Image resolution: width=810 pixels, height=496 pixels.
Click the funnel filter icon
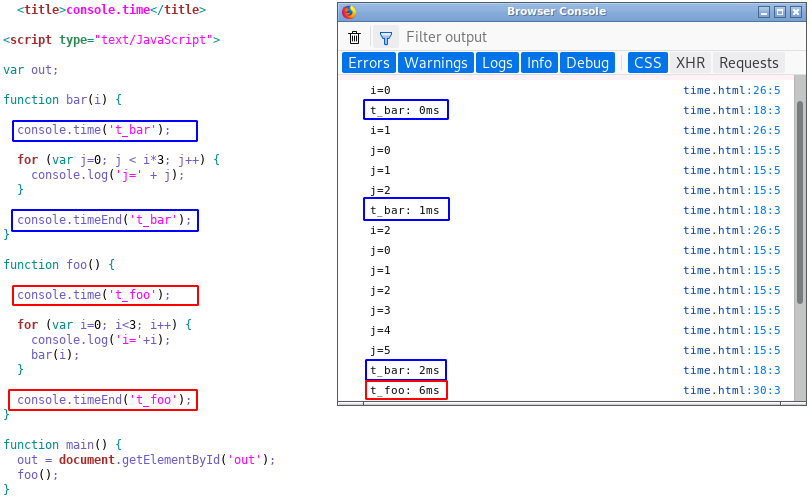[385, 37]
